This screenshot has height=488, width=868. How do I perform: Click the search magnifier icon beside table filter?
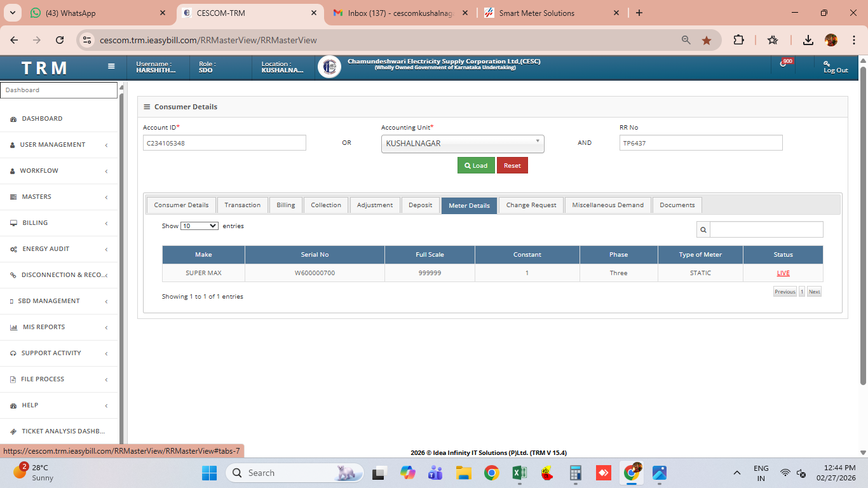[x=703, y=229]
